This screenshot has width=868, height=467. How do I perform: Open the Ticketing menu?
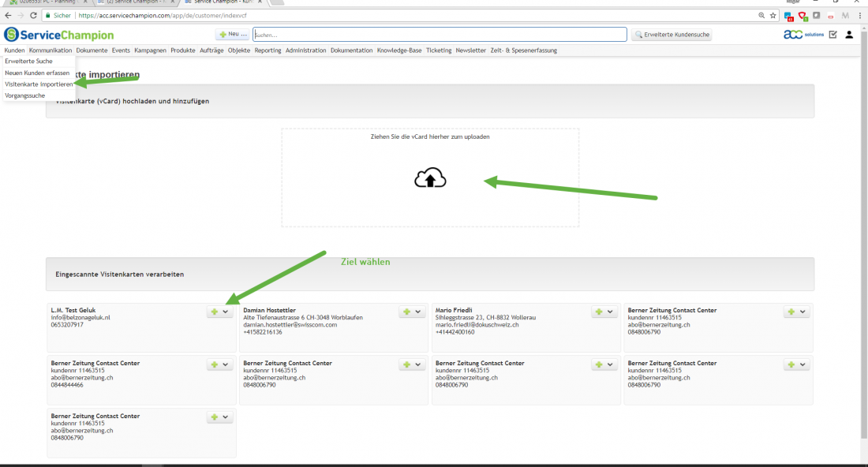pos(439,50)
